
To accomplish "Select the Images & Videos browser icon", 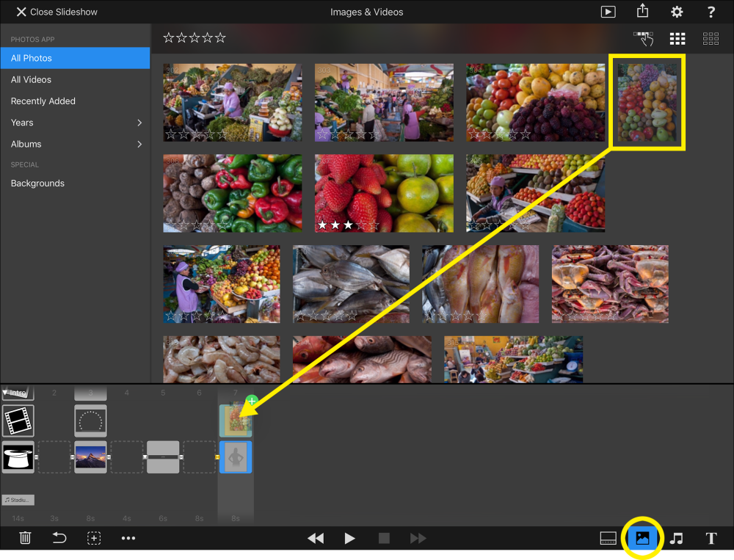I will pos(642,538).
